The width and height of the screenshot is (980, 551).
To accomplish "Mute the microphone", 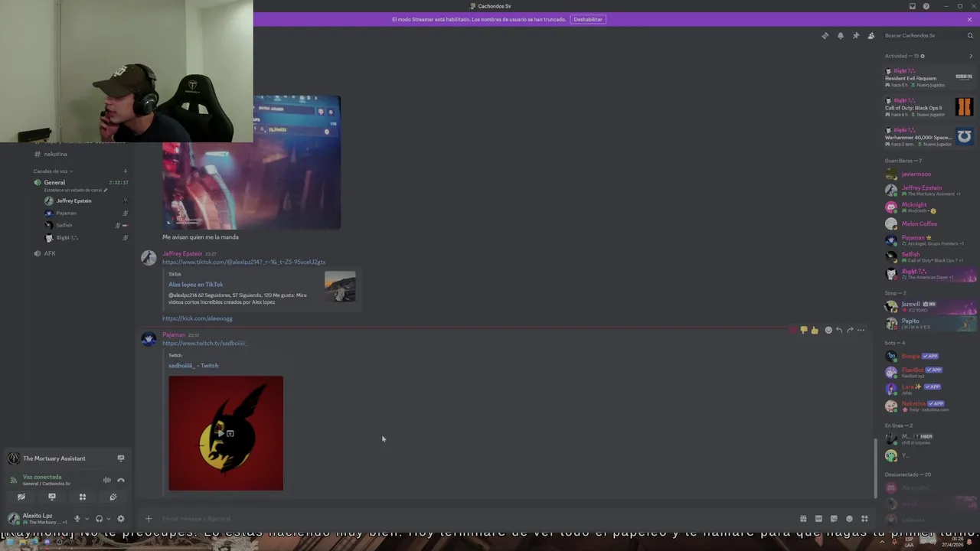I will (77, 519).
